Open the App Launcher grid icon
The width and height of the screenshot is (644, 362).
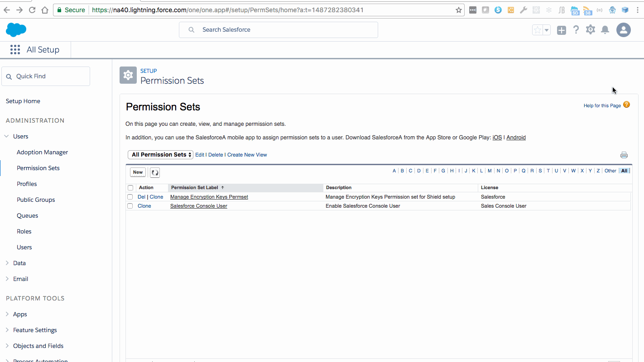15,50
